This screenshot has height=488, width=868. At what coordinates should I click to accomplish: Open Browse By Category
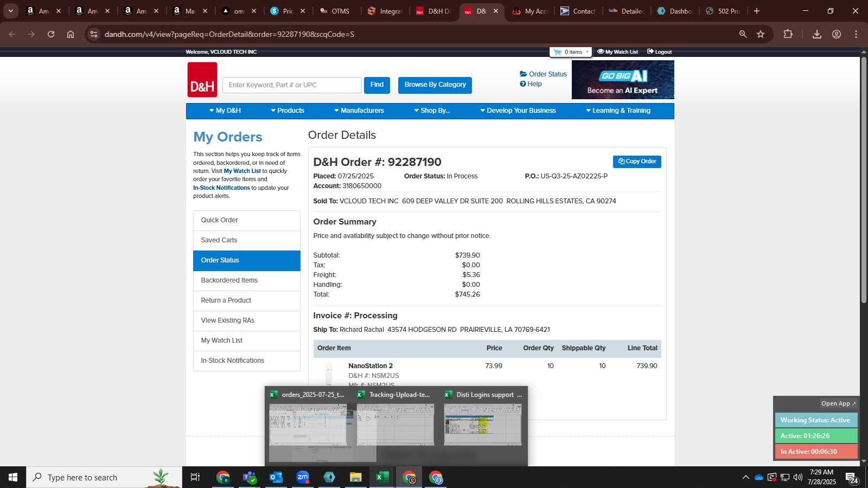tap(435, 85)
